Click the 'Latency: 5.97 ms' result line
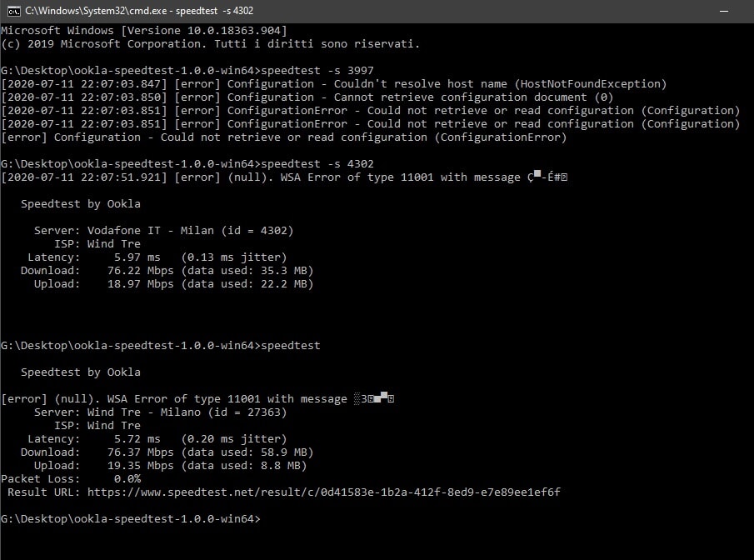 (x=157, y=257)
